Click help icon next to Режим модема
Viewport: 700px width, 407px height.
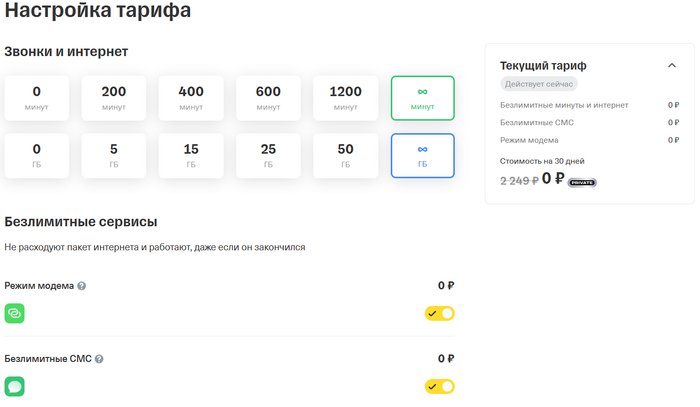[x=82, y=286]
